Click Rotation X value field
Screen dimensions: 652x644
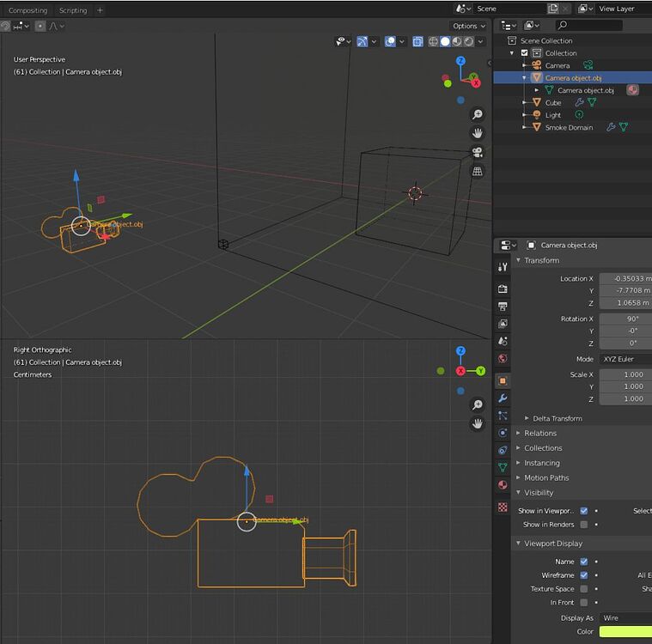point(625,319)
